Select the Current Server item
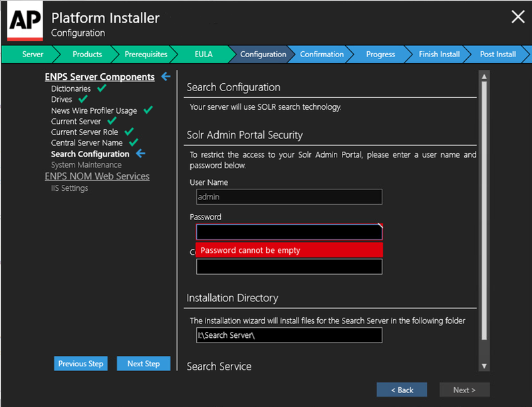The height and width of the screenshot is (407, 532). [x=76, y=121]
